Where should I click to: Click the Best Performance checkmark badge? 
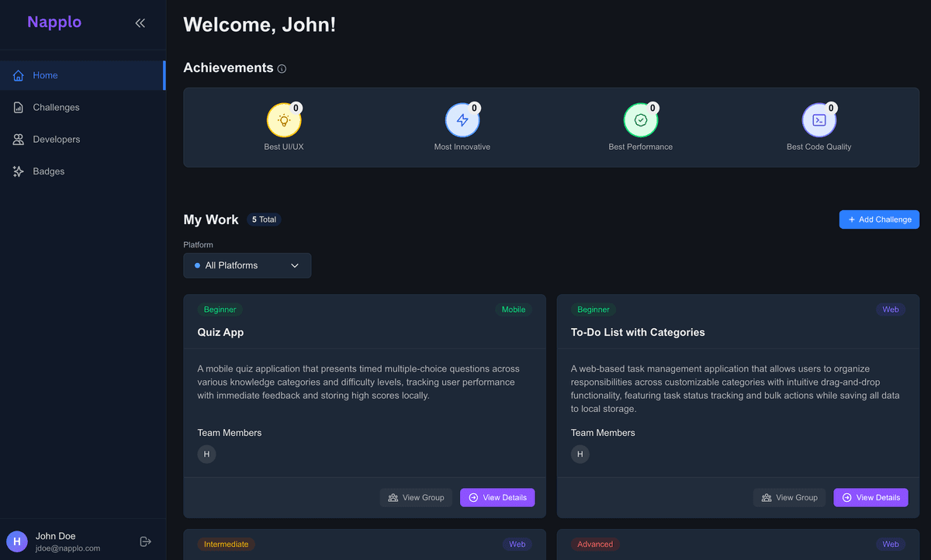coord(641,120)
